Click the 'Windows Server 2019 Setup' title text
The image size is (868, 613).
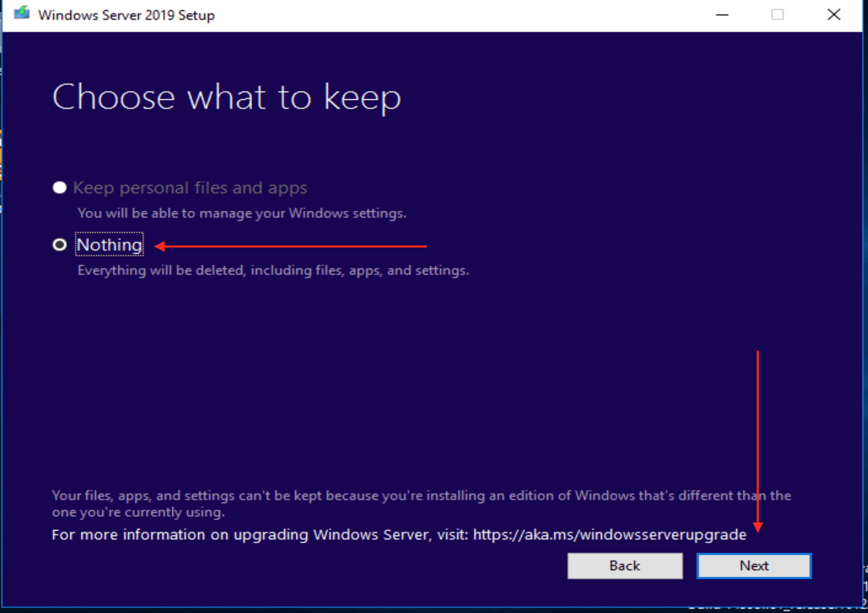click(126, 15)
